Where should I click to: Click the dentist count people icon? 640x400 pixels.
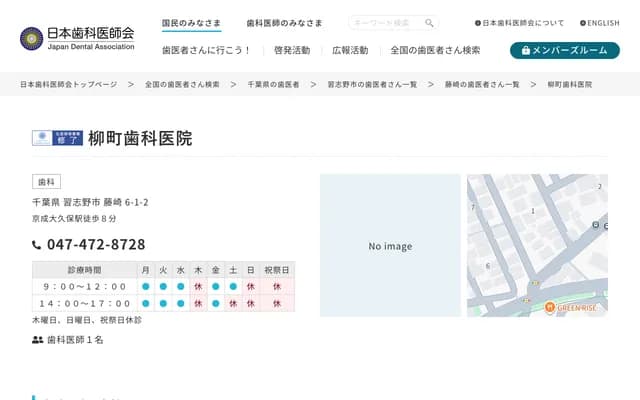[x=38, y=340]
